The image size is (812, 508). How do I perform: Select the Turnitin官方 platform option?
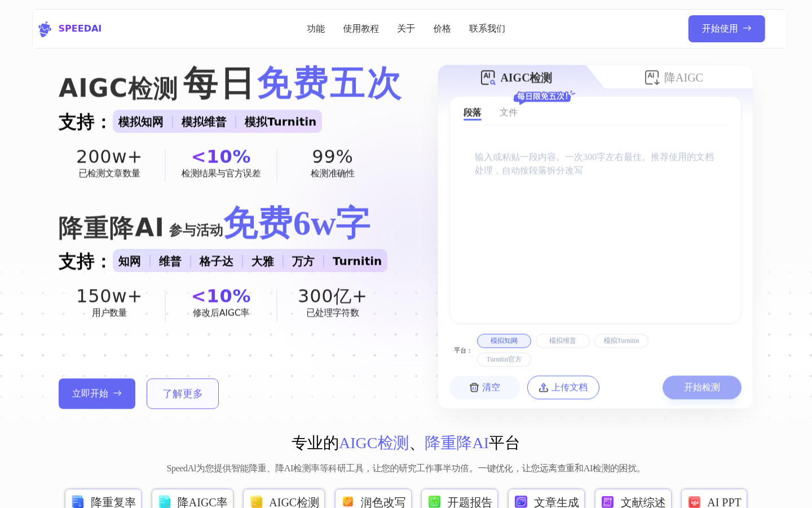(x=504, y=360)
